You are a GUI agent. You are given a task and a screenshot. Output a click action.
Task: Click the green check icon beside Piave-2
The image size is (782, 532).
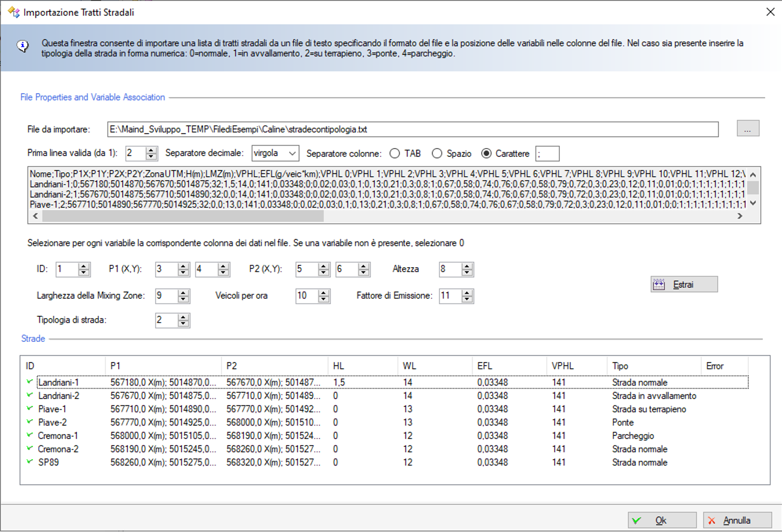(x=30, y=422)
